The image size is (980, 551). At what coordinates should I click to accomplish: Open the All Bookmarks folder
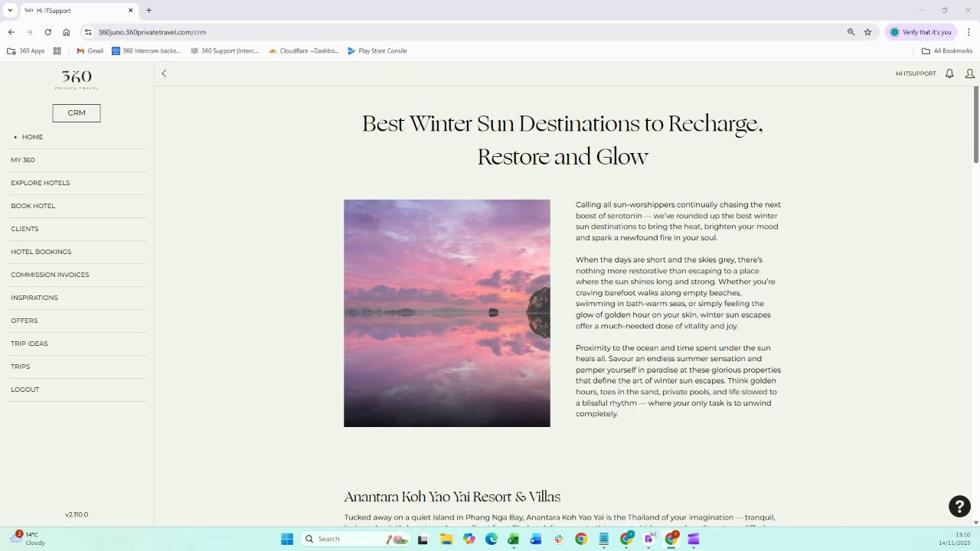coord(947,51)
